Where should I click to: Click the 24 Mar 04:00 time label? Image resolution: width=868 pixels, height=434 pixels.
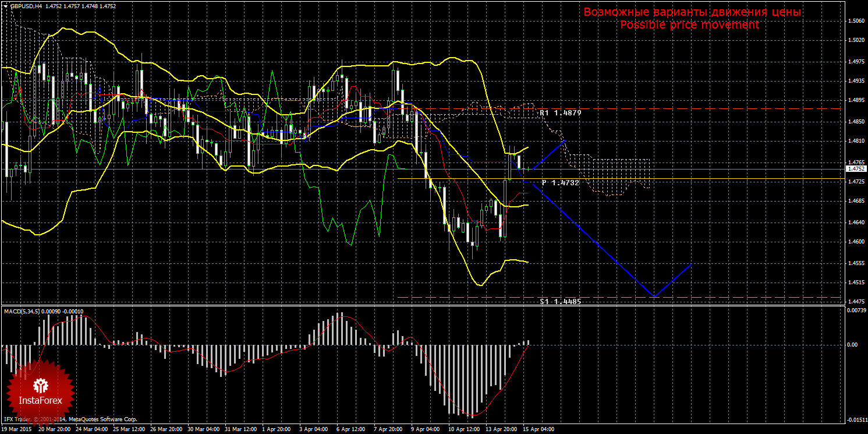(x=91, y=429)
